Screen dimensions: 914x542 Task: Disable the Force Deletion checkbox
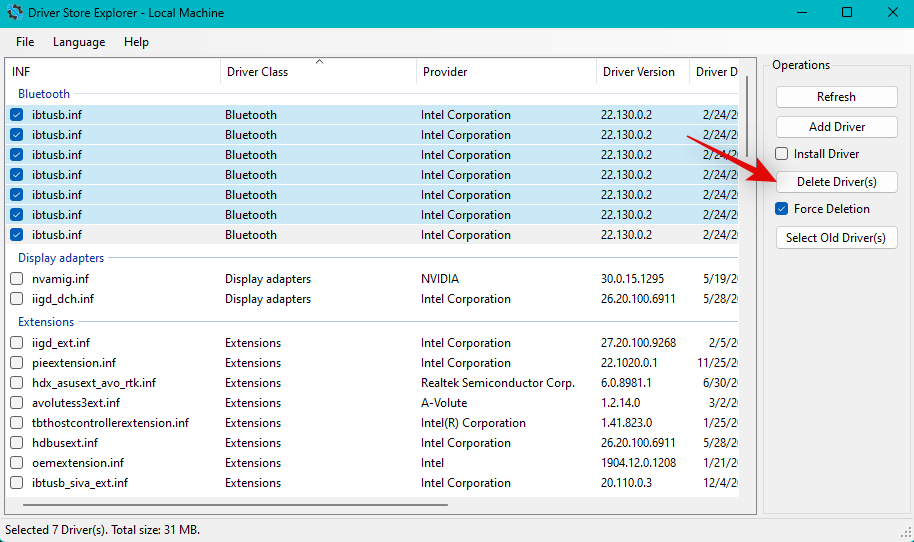[782, 209]
